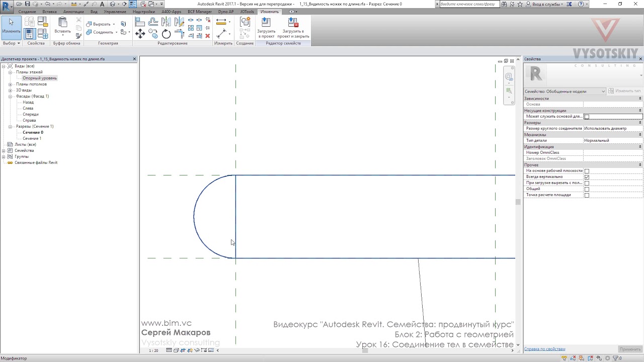Click the Изменить тип button
The width and height of the screenshot is (644, 362).
pos(625,91)
